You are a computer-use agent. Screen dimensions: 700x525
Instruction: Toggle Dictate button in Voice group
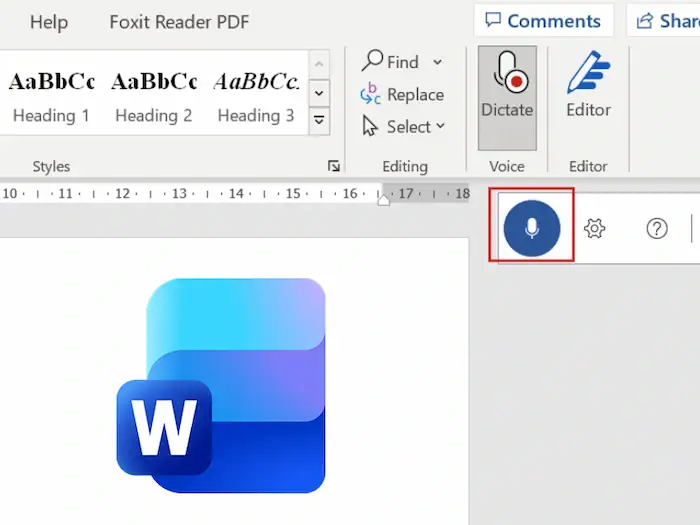(x=507, y=98)
